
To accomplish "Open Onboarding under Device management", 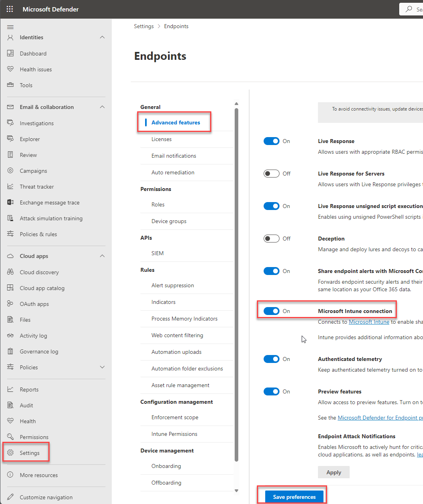I will click(166, 466).
